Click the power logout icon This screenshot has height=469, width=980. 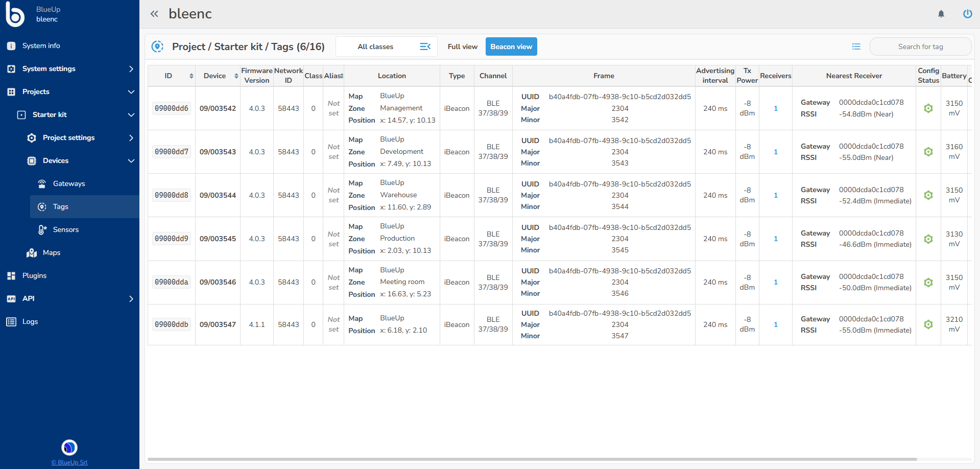967,14
